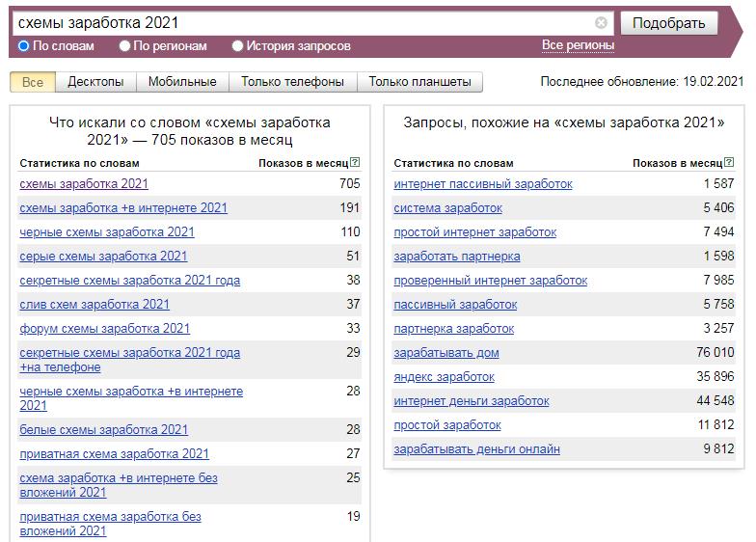This screenshot has width=756, height=542.
Task: Open the 'Все регионы' region selector
Action: (x=578, y=45)
